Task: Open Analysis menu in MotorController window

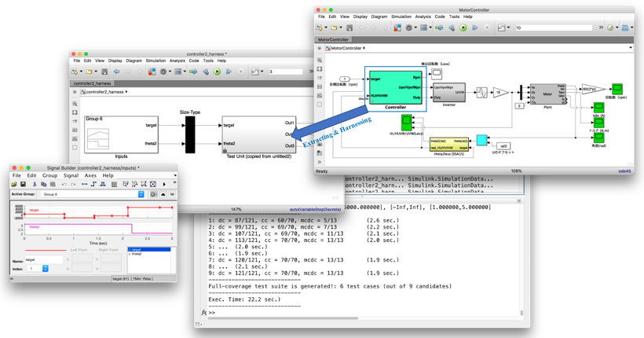Action: click(x=423, y=17)
